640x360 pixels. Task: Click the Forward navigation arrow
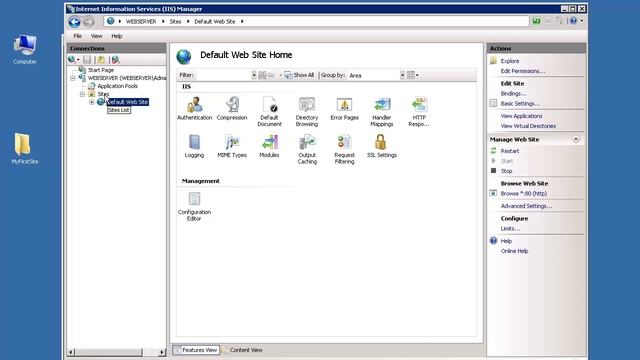(89, 22)
